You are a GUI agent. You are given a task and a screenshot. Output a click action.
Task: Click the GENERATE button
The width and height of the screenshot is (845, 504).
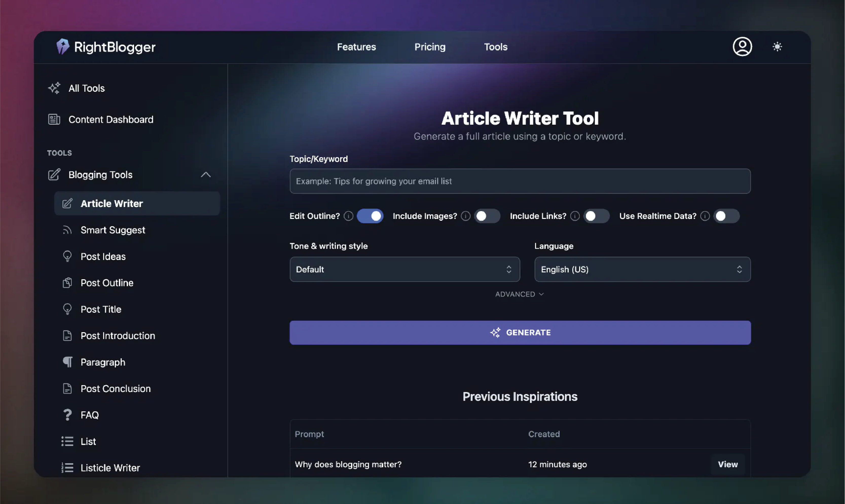pyautogui.click(x=520, y=332)
